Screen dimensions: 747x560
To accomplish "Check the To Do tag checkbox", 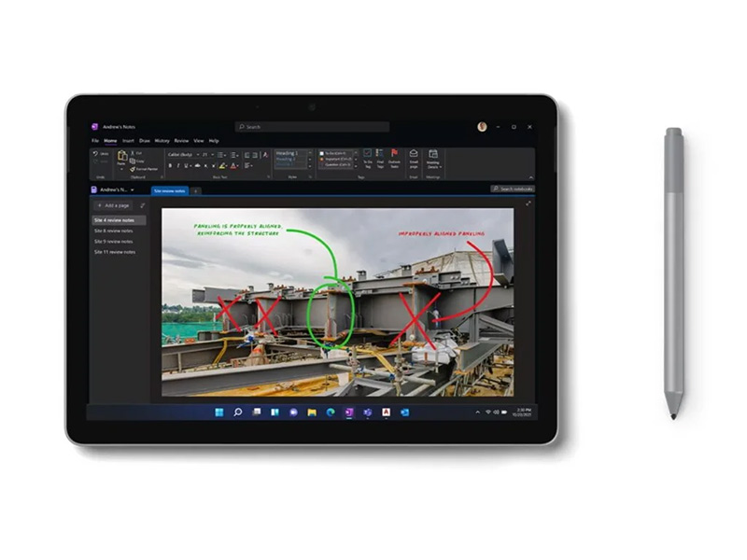I will [321, 153].
